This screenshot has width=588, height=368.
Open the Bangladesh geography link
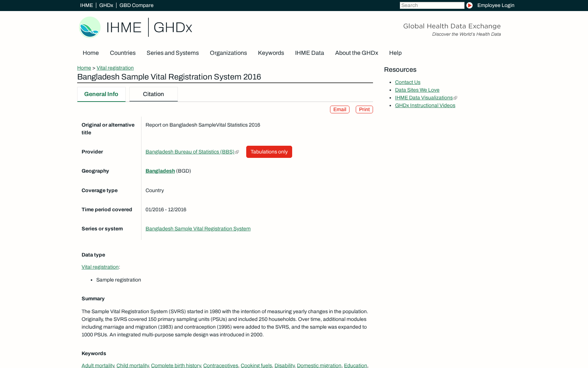tap(160, 171)
